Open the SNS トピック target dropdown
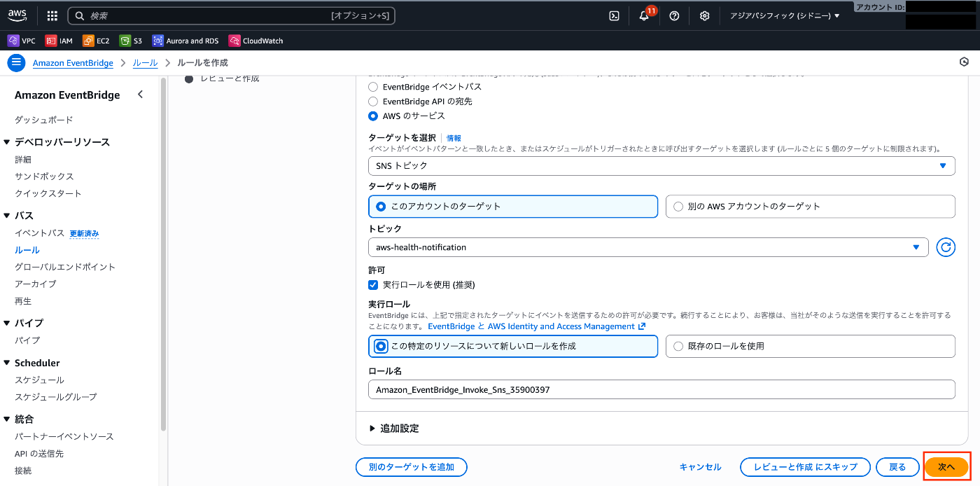This screenshot has height=486, width=980. coord(661,166)
